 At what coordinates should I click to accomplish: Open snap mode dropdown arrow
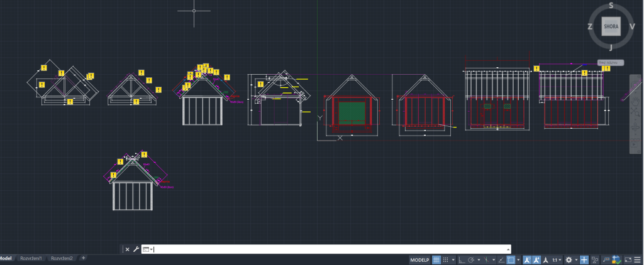click(x=453, y=260)
